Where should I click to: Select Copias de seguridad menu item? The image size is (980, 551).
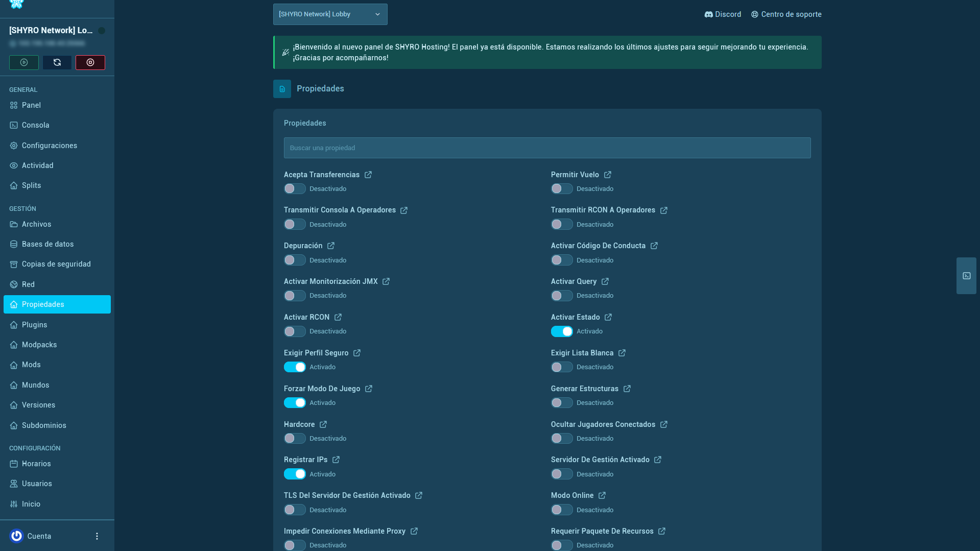pyautogui.click(x=57, y=264)
